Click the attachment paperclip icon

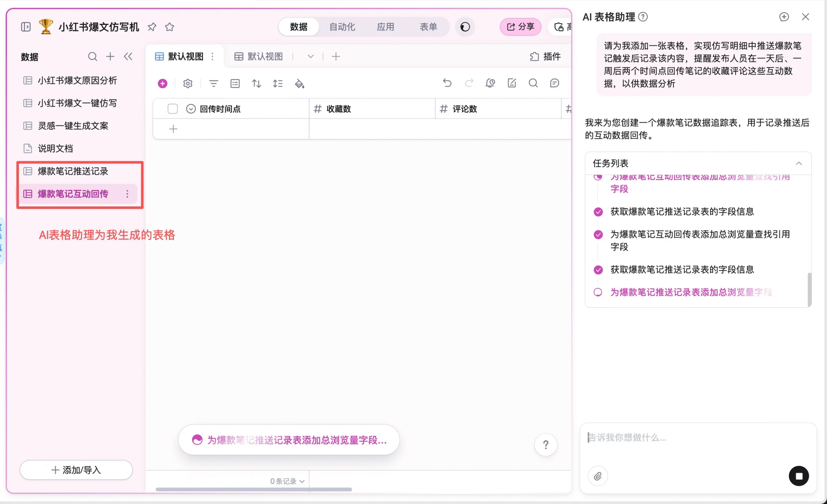point(597,476)
